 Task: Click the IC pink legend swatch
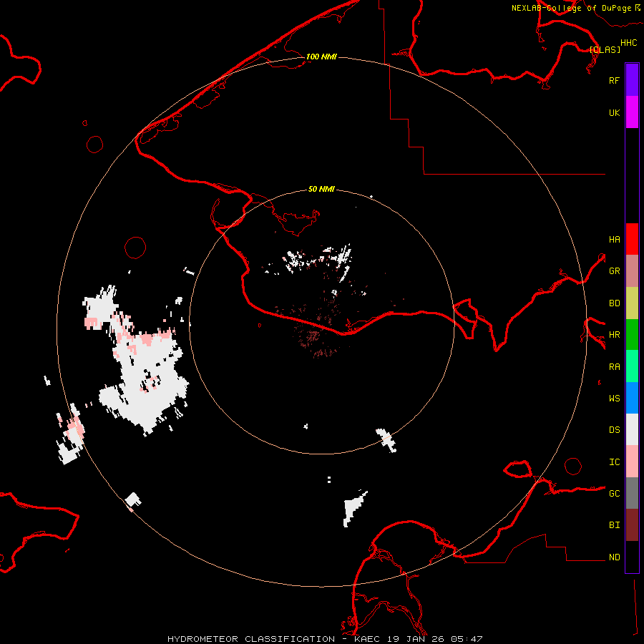click(632, 462)
